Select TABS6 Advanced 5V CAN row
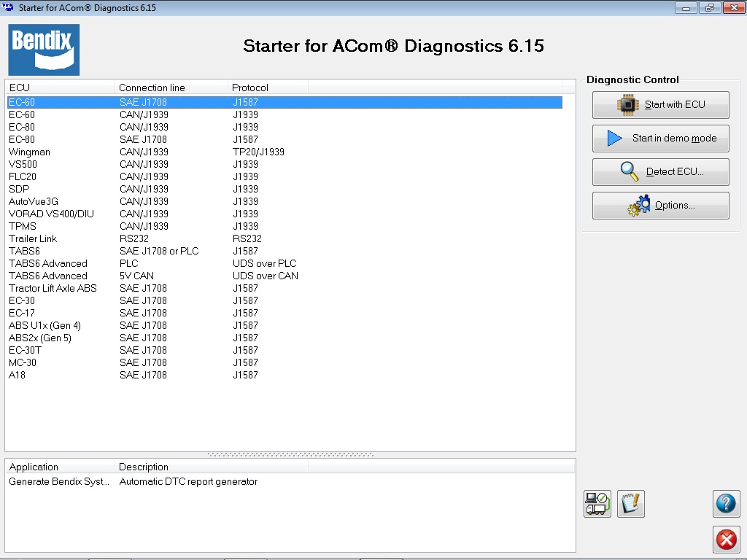The image size is (747, 560). point(285,276)
